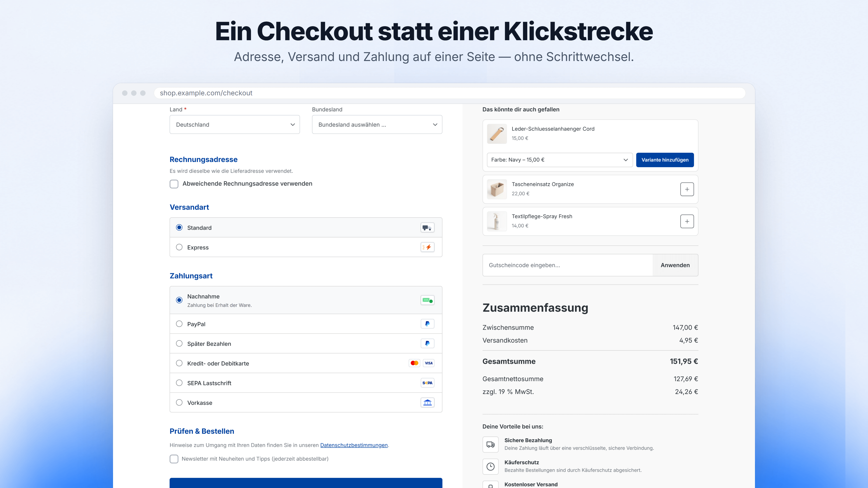Add Textilpflege-Spray Fresh with plus icon
868x488 pixels.
coord(687,221)
